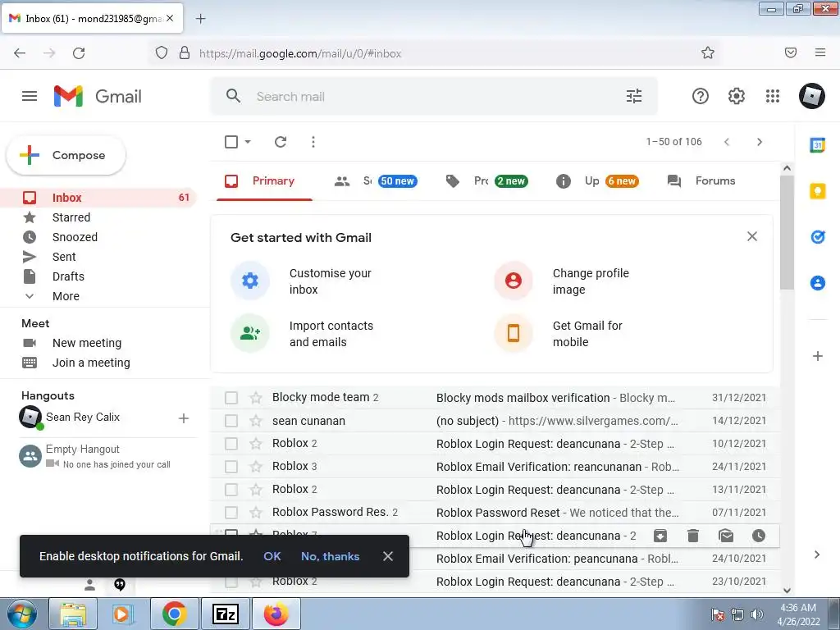Select the sean cunanan email checkbox
The image size is (840, 630).
(x=231, y=421)
